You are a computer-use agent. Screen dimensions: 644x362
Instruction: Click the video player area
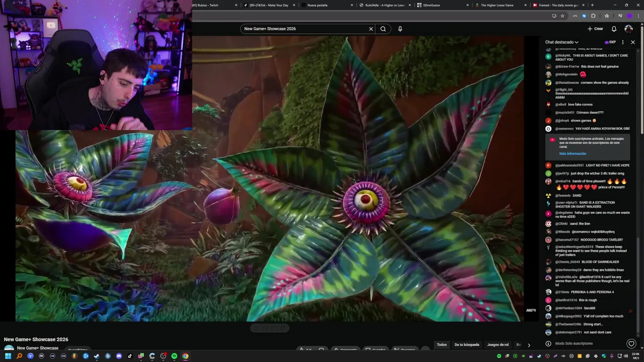point(270,178)
